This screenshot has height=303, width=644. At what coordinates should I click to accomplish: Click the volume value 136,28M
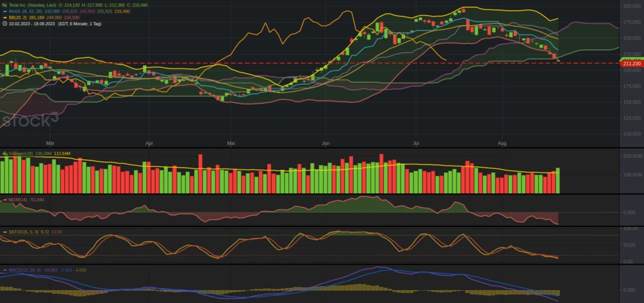click(44, 153)
